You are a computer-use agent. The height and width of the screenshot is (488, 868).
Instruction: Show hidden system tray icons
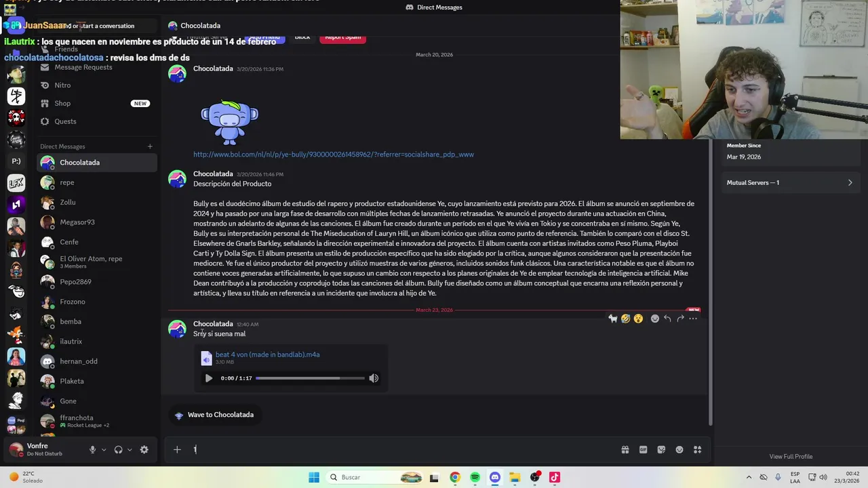click(x=749, y=477)
